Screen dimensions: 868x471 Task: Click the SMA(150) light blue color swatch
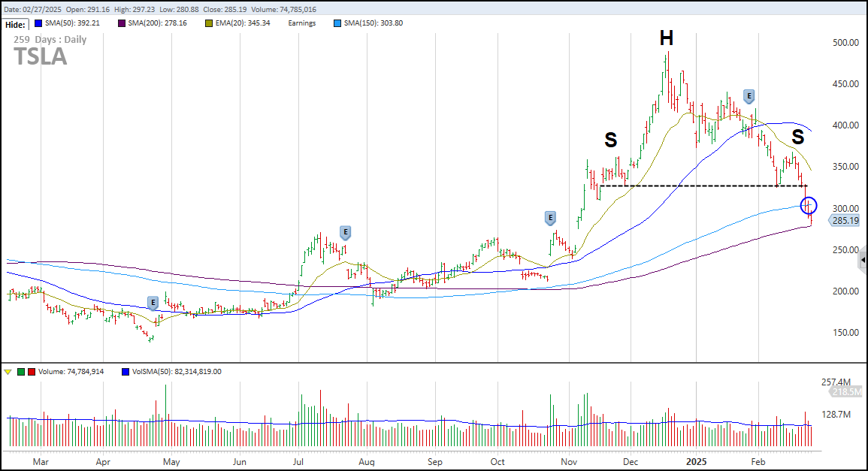point(337,23)
